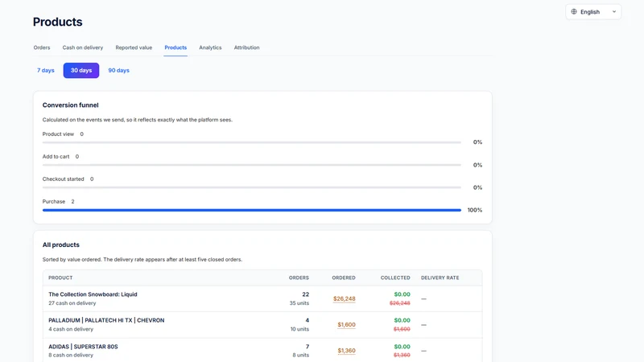Click the ORDERED column header
The image size is (644, 362).
point(344,278)
